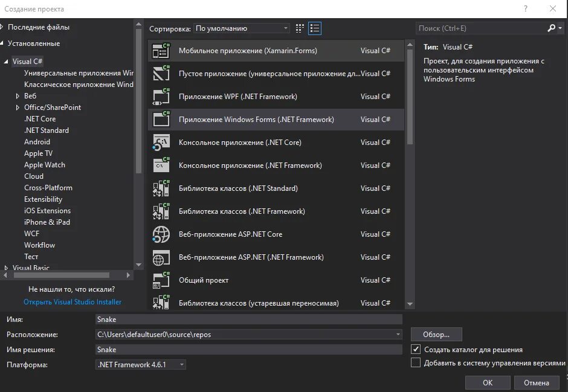The width and height of the screenshot is (568, 392).
Task: Click the Поиск (Ctrl+E) search box
Action: click(x=482, y=28)
